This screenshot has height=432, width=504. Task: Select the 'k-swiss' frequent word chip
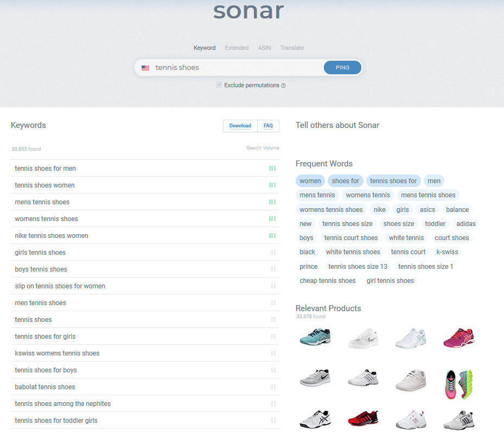tap(447, 252)
